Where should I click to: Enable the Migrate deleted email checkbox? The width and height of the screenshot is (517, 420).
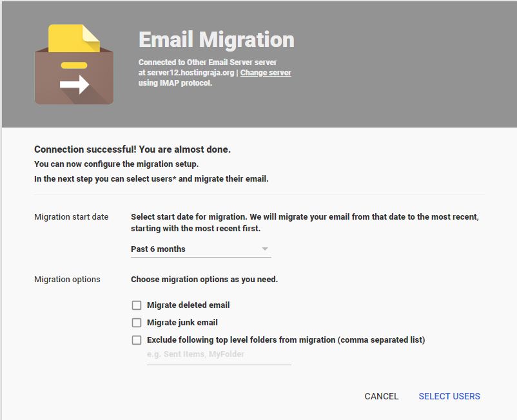[137, 305]
